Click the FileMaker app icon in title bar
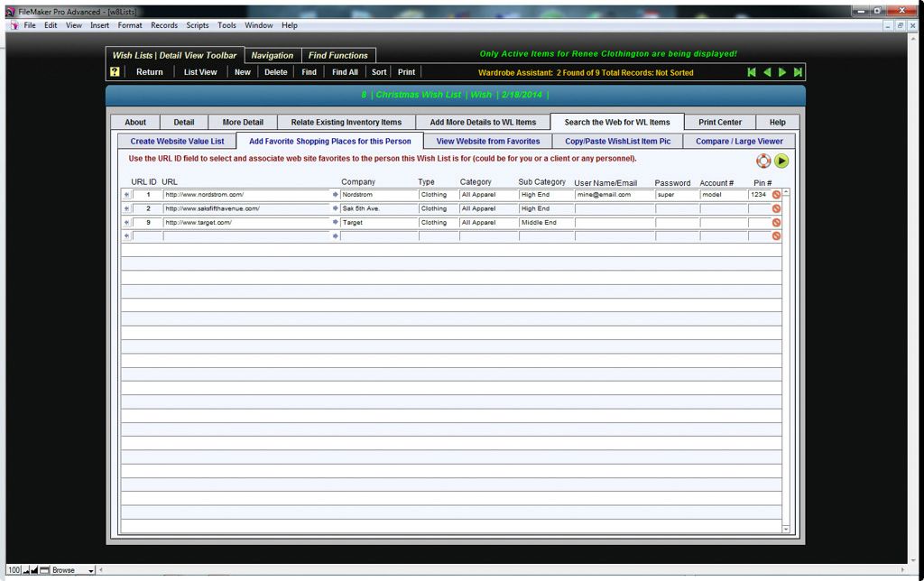This screenshot has height=581, width=924. [10, 11]
